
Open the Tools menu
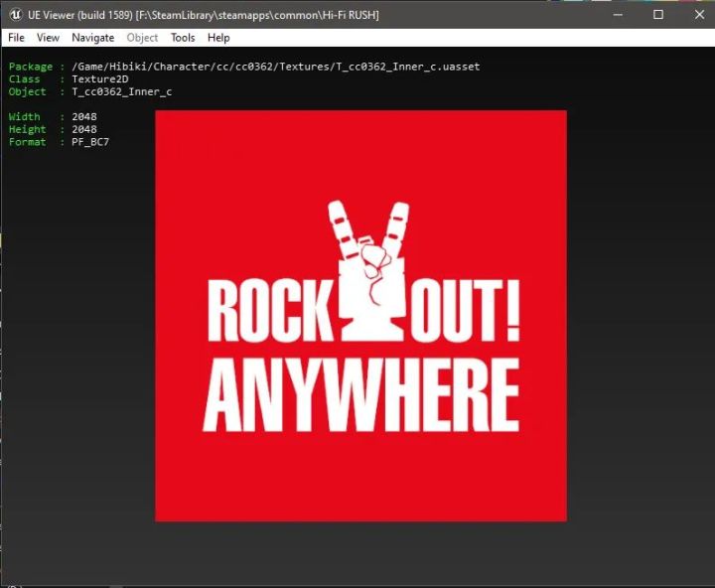[x=183, y=38]
